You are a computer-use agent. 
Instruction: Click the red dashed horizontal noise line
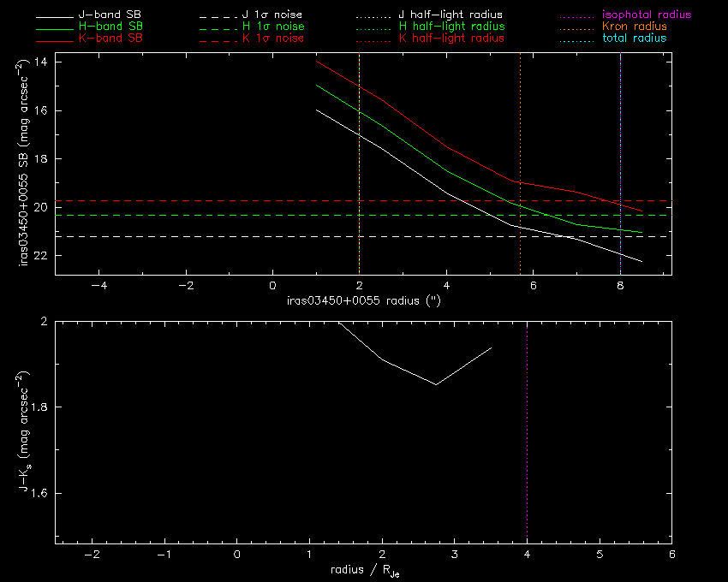(x=171, y=200)
